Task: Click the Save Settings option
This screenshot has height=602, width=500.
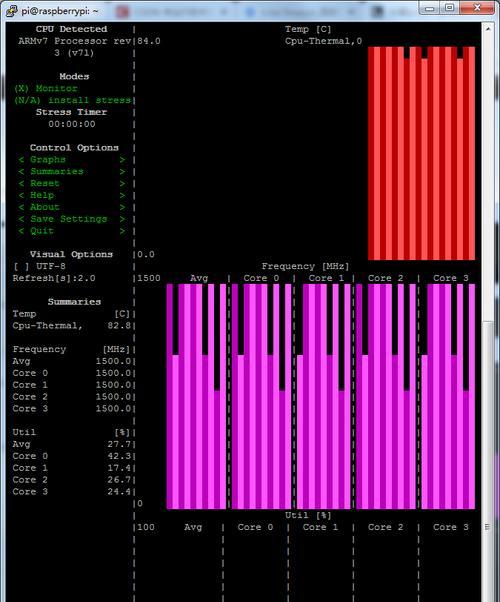Action: coord(72,219)
